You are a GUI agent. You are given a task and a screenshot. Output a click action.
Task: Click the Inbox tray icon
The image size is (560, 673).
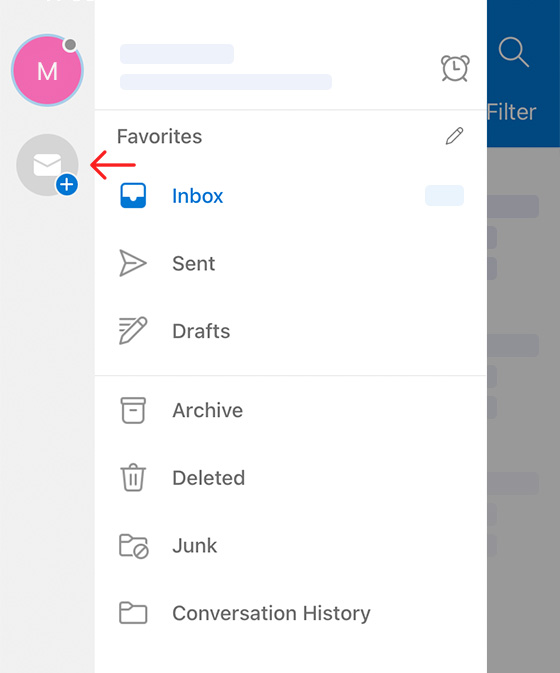point(133,196)
